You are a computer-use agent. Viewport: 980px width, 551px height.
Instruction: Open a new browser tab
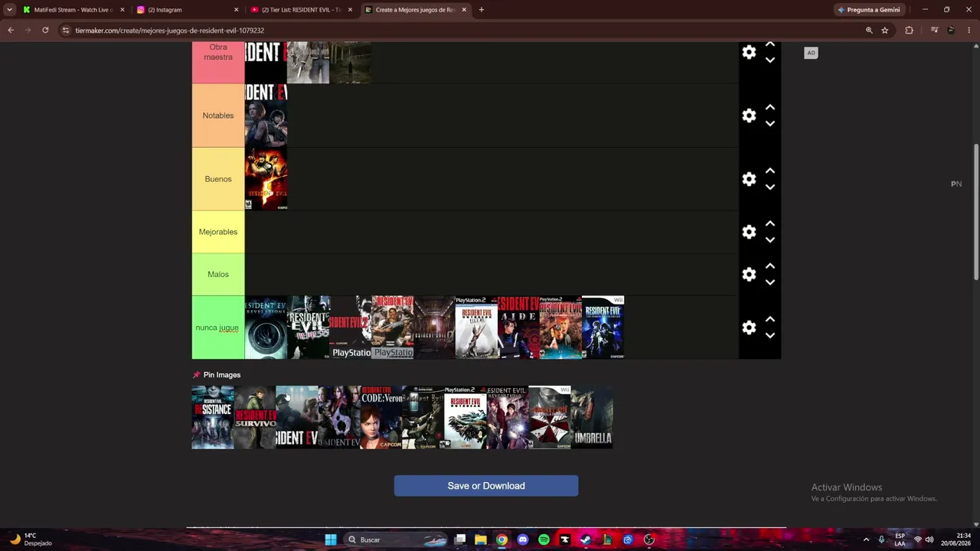[482, 10]
